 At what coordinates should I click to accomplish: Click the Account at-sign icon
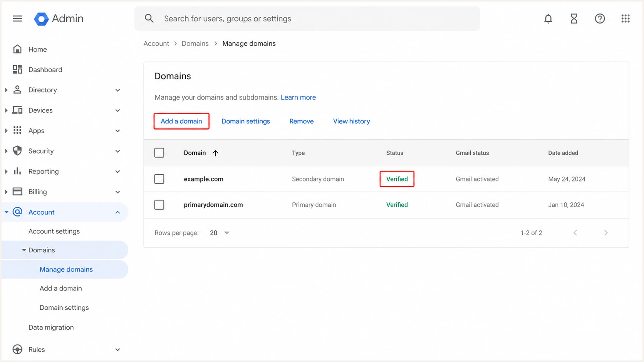(17, 212)
